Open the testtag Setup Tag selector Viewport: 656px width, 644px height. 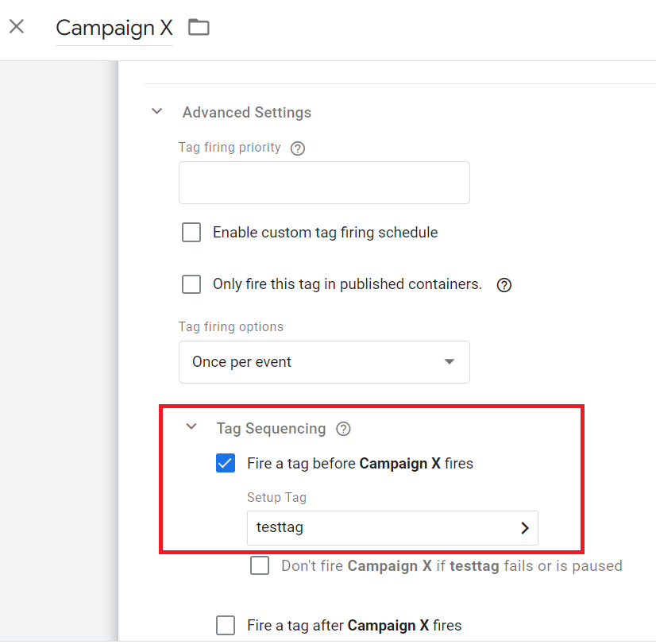(x=392, y=528)
